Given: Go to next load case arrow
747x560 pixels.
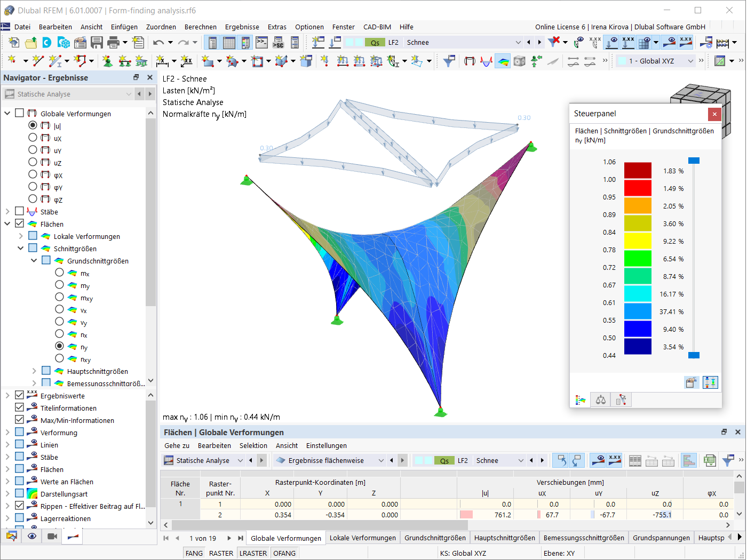Looking at the screenshot, I should click(x=539, y=42).
